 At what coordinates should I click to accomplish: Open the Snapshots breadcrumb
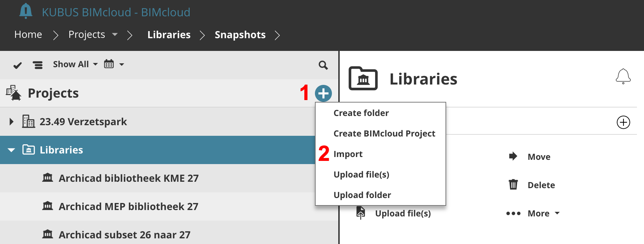click(240, 35)
